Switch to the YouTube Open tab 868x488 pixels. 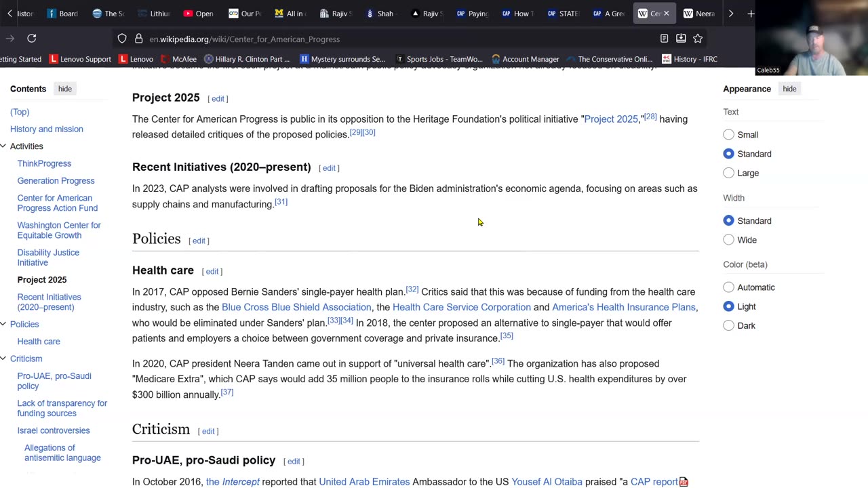(199, 14)
